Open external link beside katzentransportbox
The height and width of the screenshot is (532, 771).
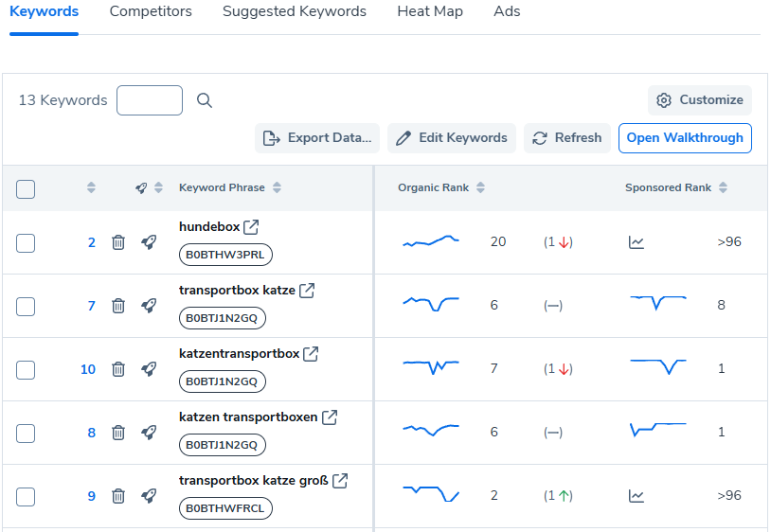(x=311, y=354)
